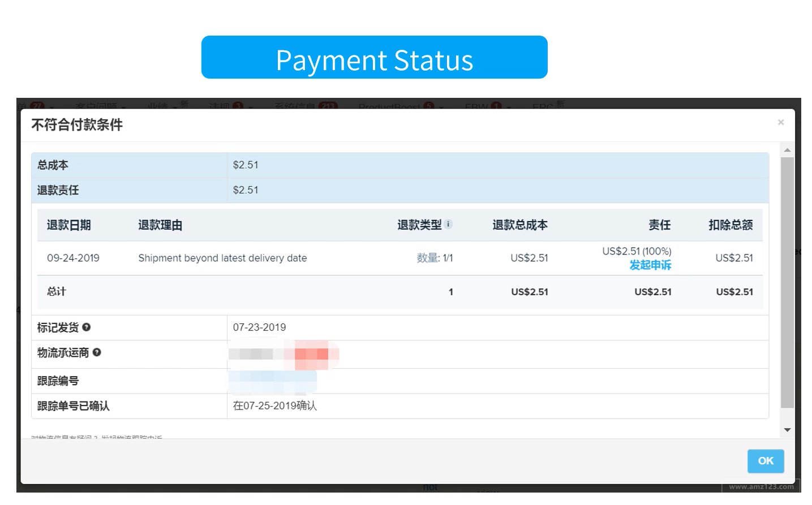Click the 总计 total row label
Screen dimensions: 812x505
tap(57, 291)
